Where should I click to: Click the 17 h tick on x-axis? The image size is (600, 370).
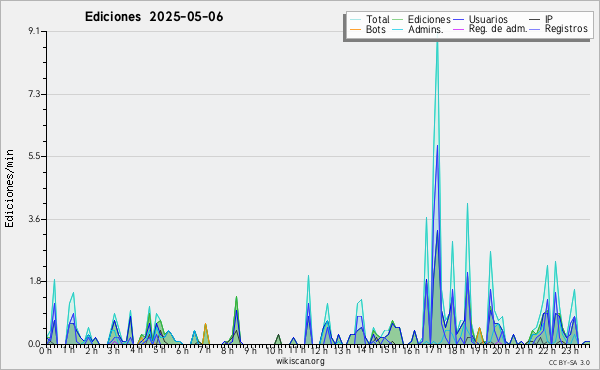[433, 350]
